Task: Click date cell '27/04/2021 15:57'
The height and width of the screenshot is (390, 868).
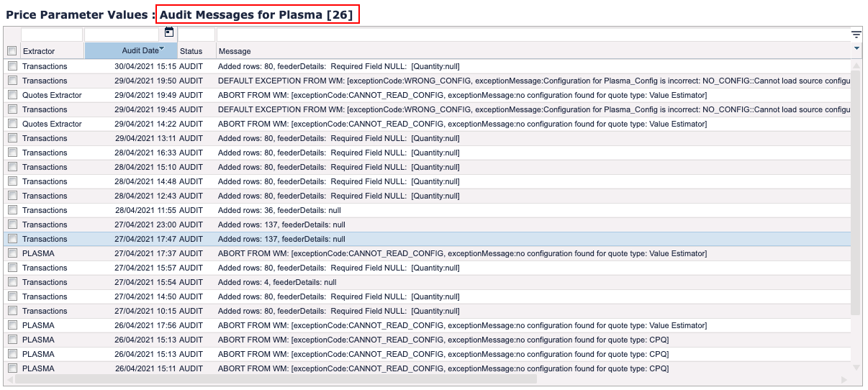Action: pyautogui.click(x=145, y=268)
